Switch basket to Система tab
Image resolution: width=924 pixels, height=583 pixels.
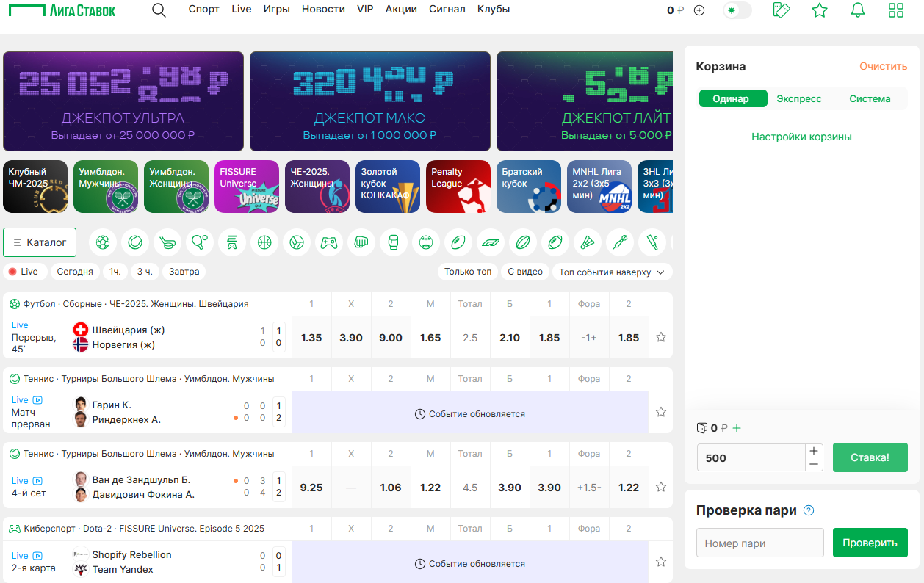[x=870, y=98]
